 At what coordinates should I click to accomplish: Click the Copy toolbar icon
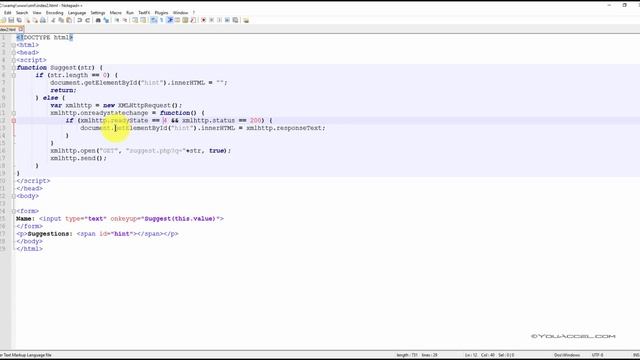tap(61, 20)
